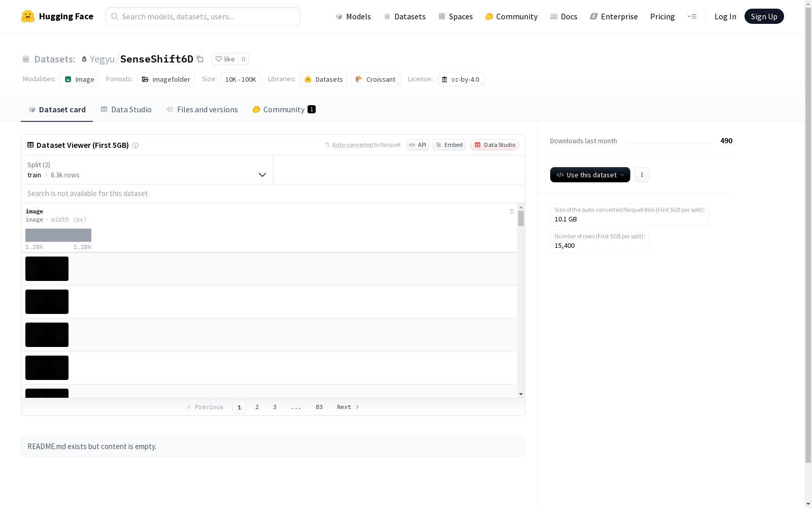Select the 10K - 100K size tag
The width and height of the screenshot is (812, 508).
[241, 79]
